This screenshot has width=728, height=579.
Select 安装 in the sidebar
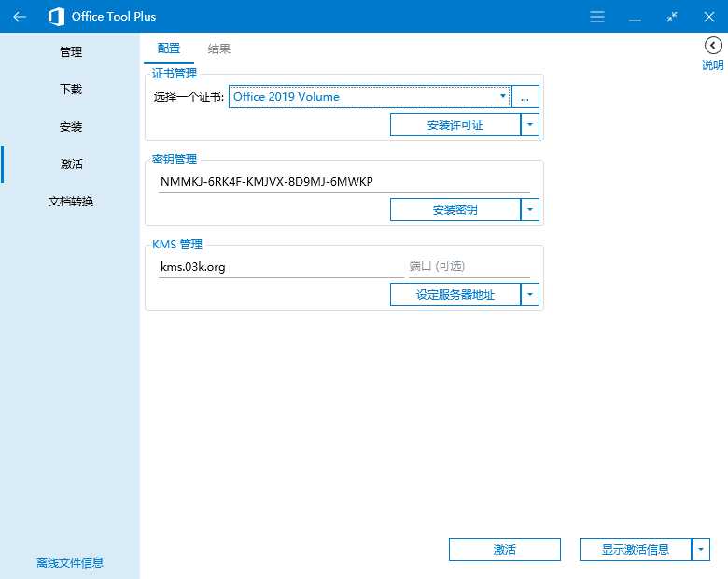[x=71, y=126]
